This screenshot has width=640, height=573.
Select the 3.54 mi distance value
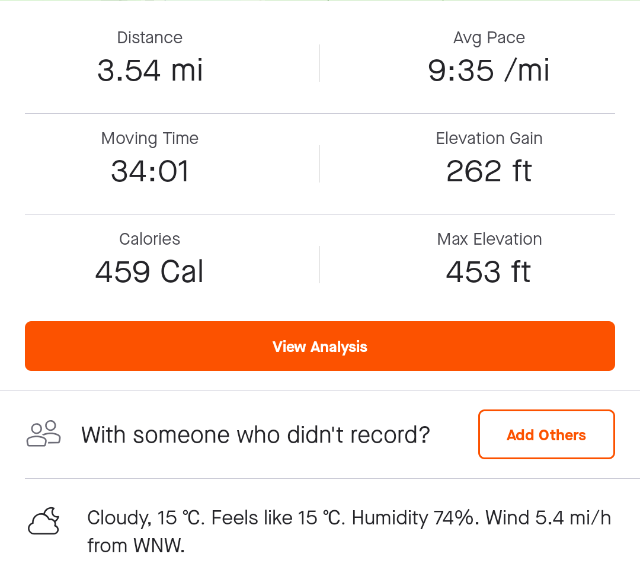(150, 71)
